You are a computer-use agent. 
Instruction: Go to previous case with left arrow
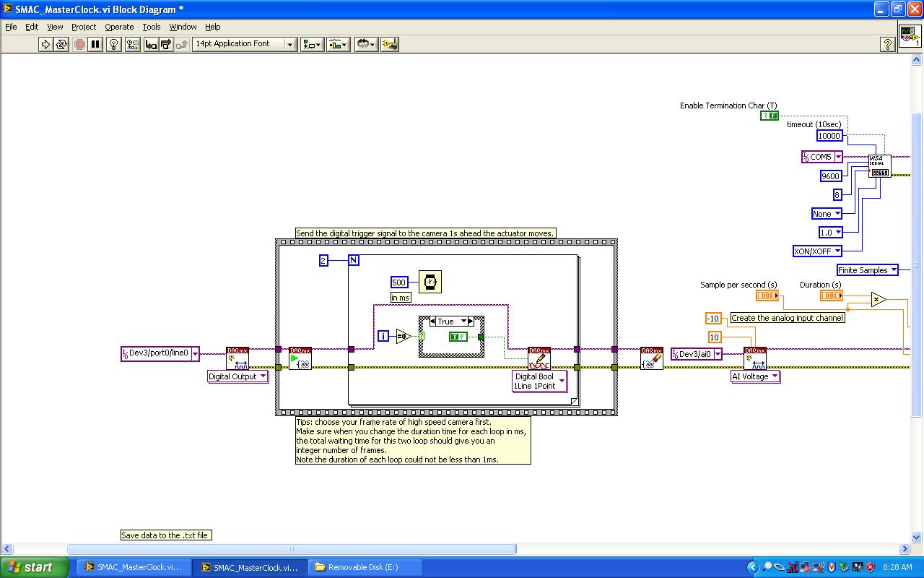tap(433, 322)
